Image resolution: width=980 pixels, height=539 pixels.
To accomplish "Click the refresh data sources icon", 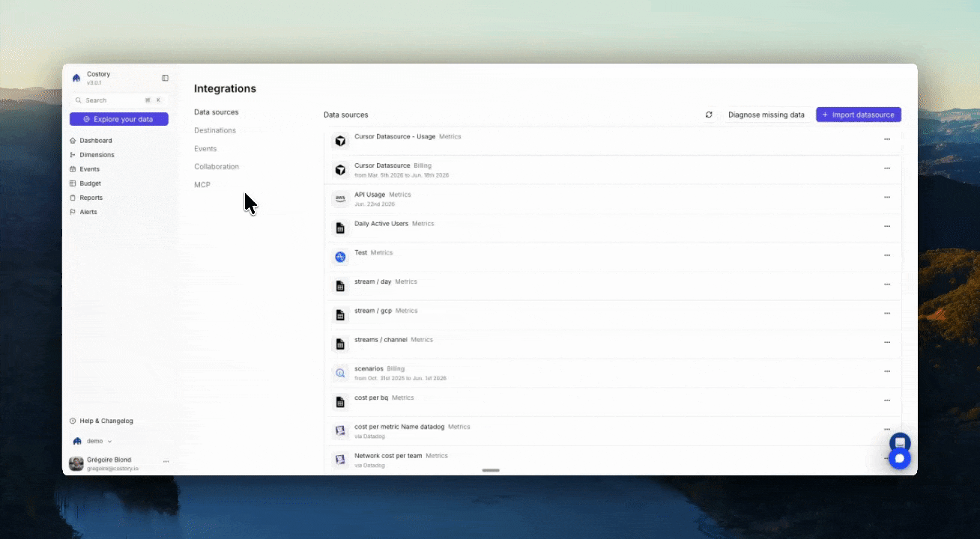I will [709, 115].
